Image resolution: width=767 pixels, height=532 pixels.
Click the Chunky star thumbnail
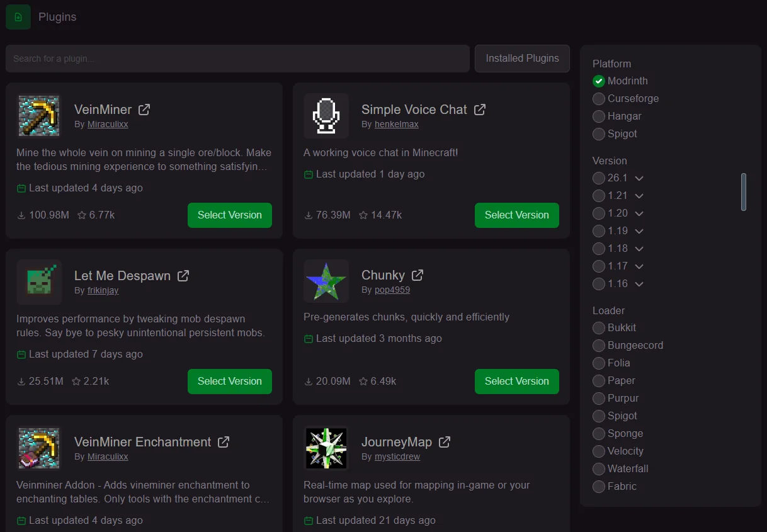(x=326, y=282)
